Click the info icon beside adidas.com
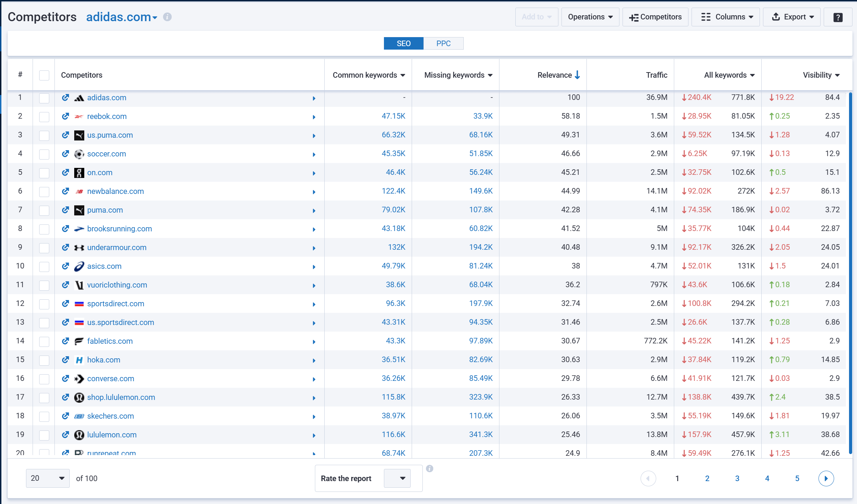Viewport: 857px width, 504px height. click(167, 17)
